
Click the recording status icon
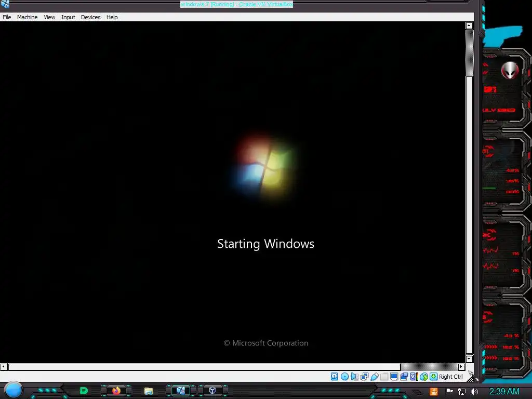tap(404, 376)
